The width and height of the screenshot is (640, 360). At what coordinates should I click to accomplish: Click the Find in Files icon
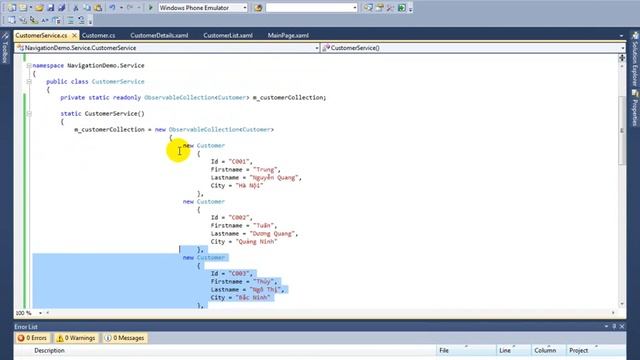point(258,8)
